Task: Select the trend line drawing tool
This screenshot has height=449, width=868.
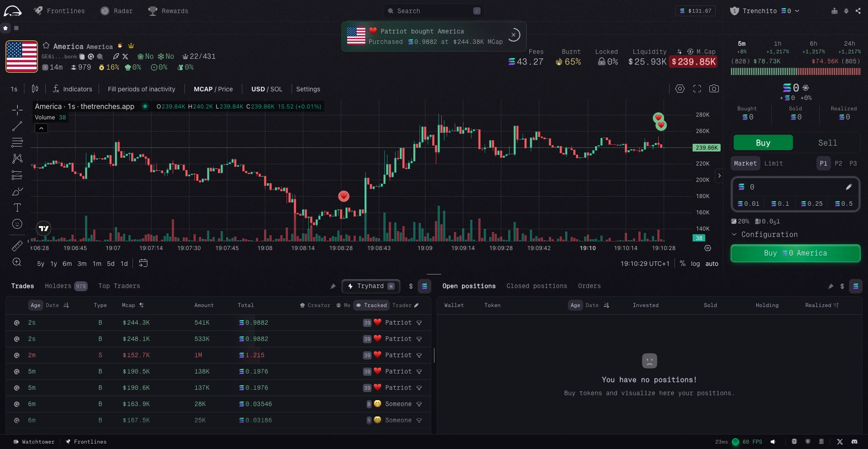Action: tap(17, 126)
